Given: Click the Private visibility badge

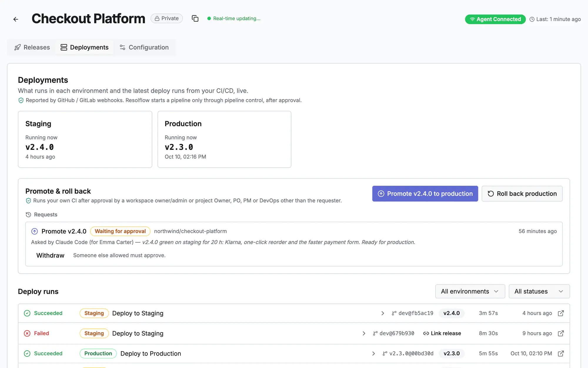Looking at the screenshot, I should click(167, 18).
